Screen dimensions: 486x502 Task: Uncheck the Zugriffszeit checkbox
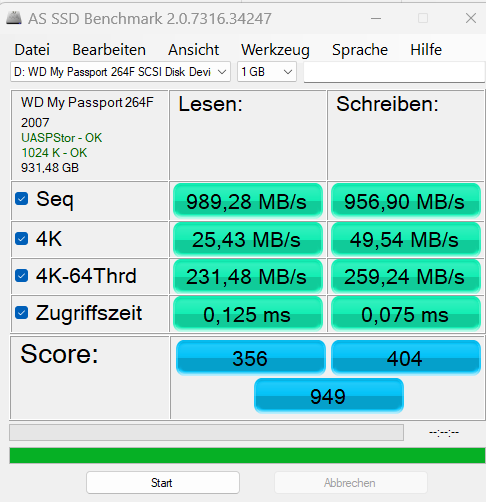coord(22,313)
